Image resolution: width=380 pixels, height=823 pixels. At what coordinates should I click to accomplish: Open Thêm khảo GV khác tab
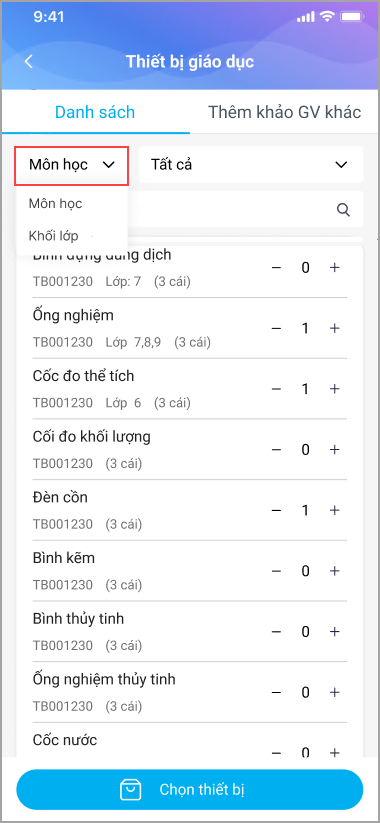pos(284,112)
